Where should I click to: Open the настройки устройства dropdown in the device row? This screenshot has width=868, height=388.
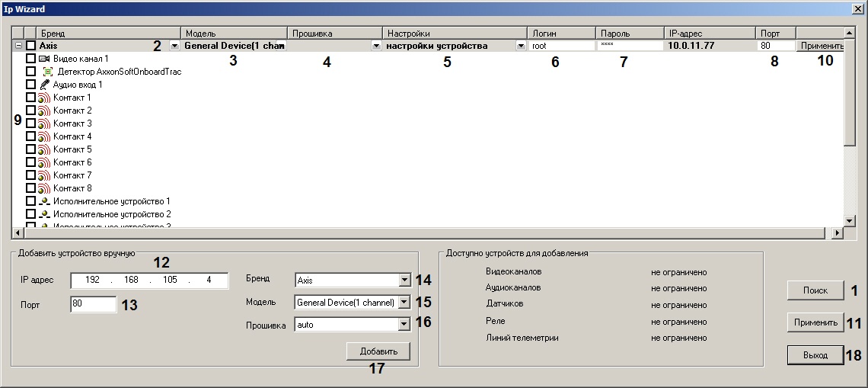pyautogui.click(x=521, y=46)
